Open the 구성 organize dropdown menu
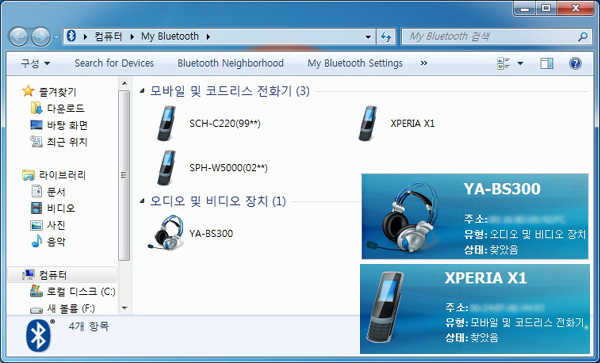 click(35, 63)
